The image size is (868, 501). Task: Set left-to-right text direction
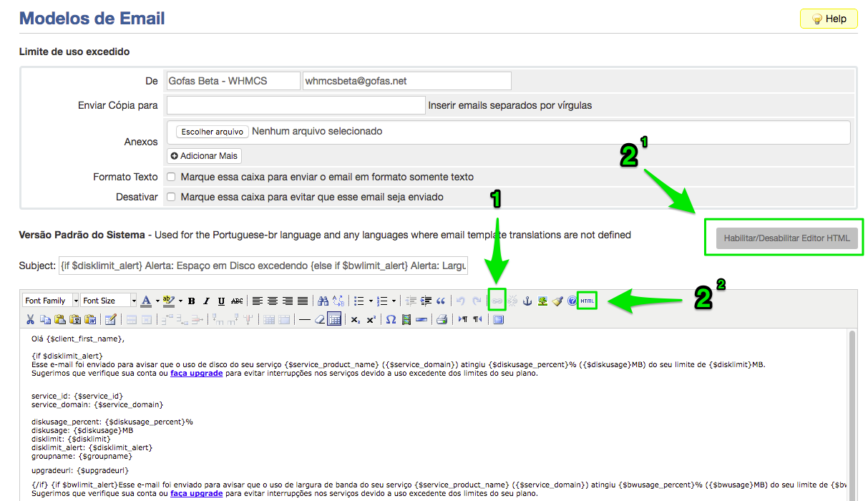click(x=462, y=320)
